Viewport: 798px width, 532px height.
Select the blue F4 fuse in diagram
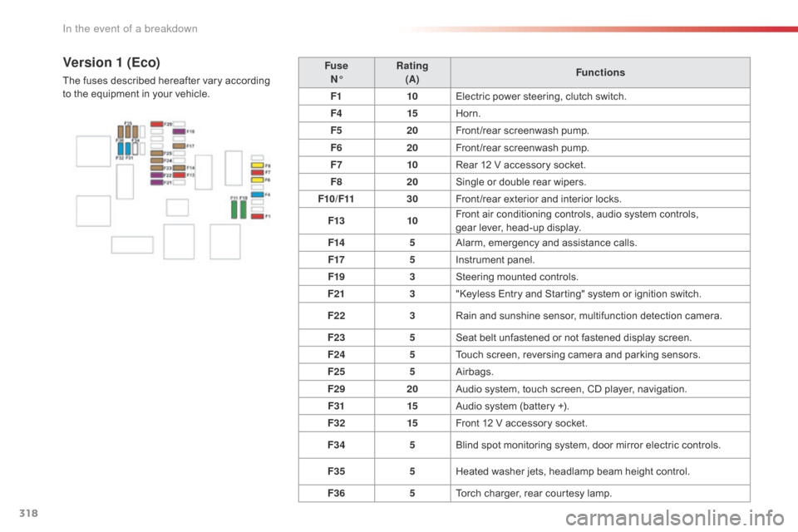[258, 194]
